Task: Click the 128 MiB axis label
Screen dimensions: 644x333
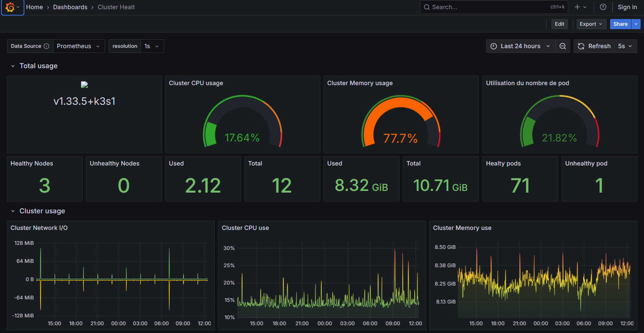Action: pos(24,243)
